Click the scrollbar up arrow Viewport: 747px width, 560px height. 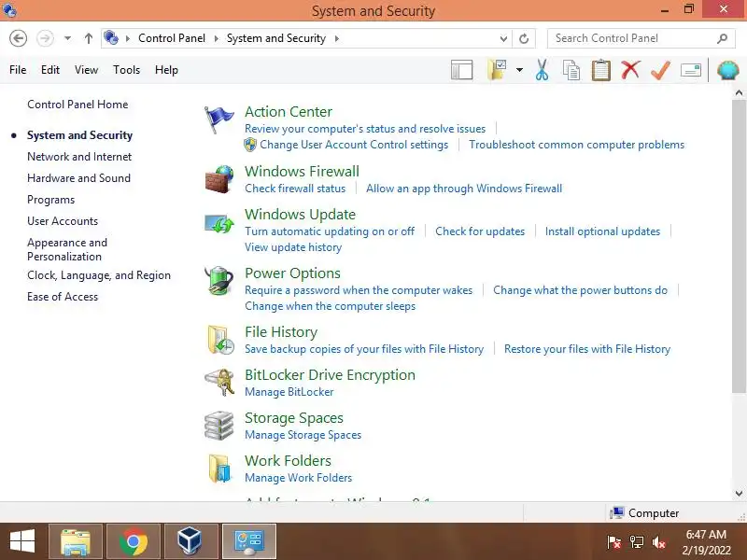(739, 92)
